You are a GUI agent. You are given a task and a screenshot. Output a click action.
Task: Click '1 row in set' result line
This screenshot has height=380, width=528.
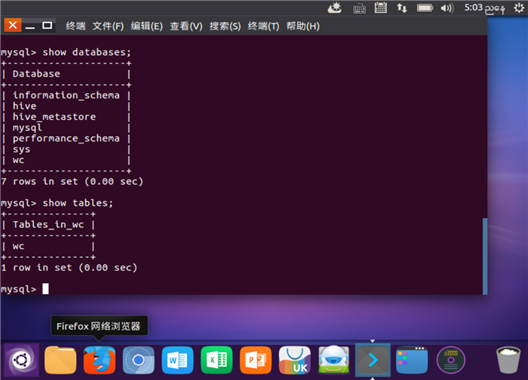(x=69, y=268)
